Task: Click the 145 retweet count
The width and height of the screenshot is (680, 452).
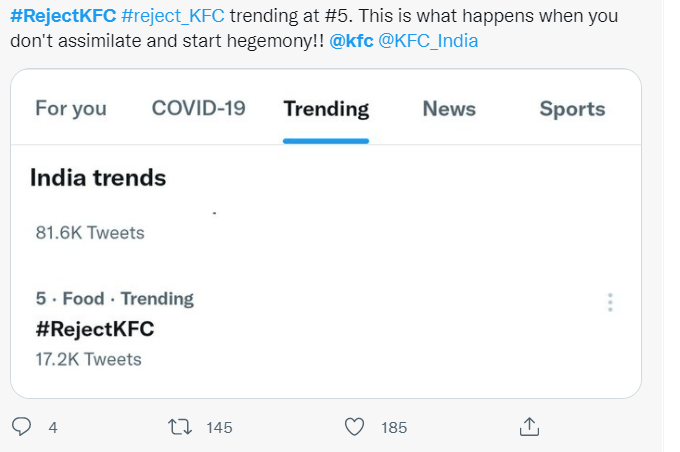Action: click(x=219, y=428)
